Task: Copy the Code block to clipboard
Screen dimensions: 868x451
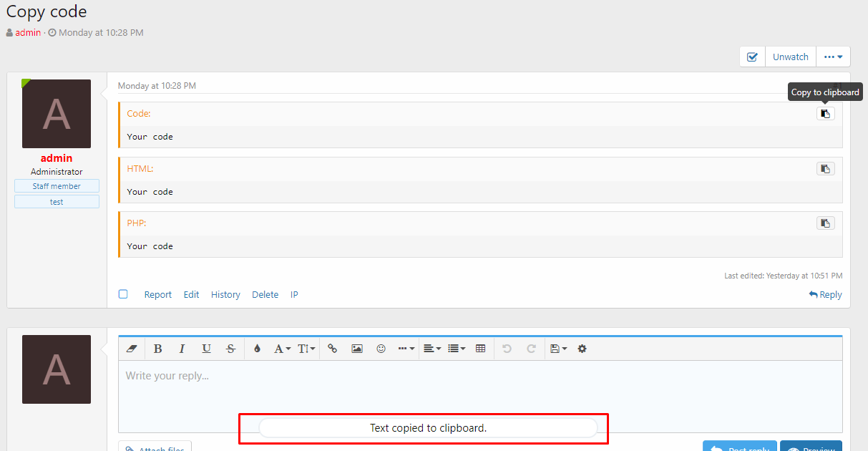Action: point(825,113)
